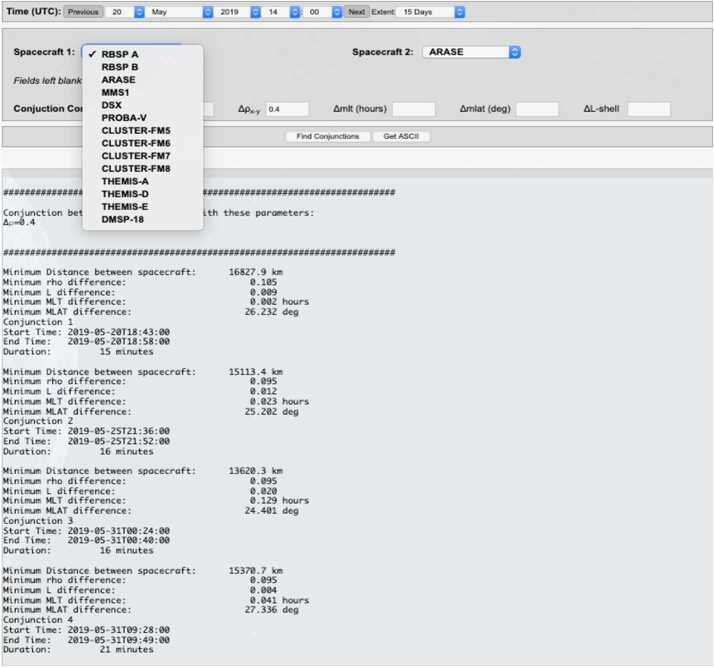Image resolution: width=714 pixels, height=667 pixels.
Task: Open the minute dropdown showing 00
Action: pos(323,12)
